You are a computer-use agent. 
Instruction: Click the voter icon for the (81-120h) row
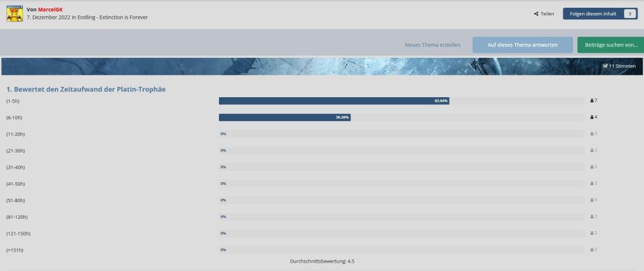click(x=592, y=217)
